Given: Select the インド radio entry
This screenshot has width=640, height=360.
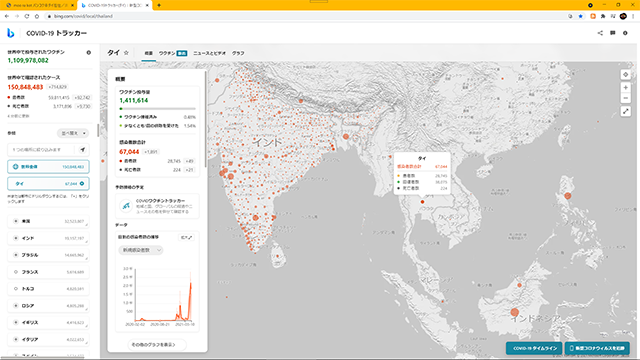Looking at the screenshot, I should [48, 238].
